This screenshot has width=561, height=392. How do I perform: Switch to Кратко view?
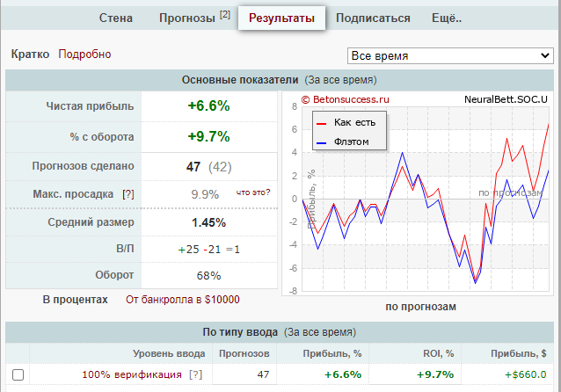(30, 54)
